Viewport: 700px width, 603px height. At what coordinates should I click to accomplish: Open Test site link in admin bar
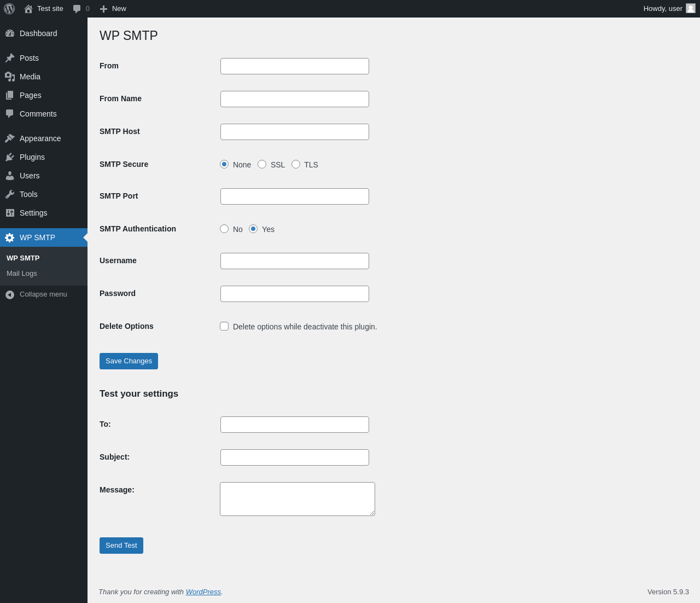pos(44,9)
